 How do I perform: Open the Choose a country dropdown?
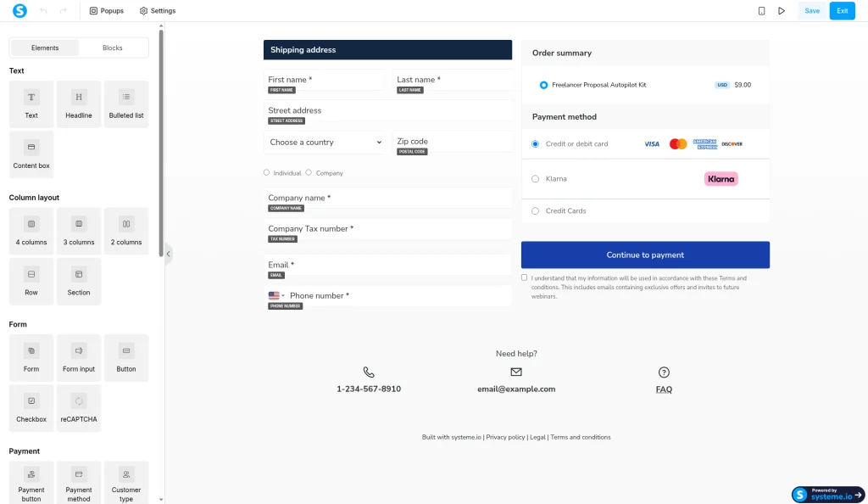point(325,143)
